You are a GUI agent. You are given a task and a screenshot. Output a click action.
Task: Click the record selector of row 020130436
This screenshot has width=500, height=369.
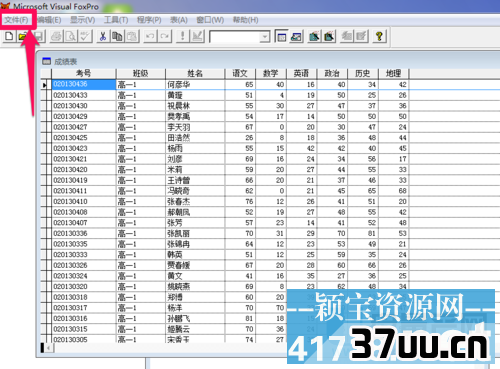point(46,85)
